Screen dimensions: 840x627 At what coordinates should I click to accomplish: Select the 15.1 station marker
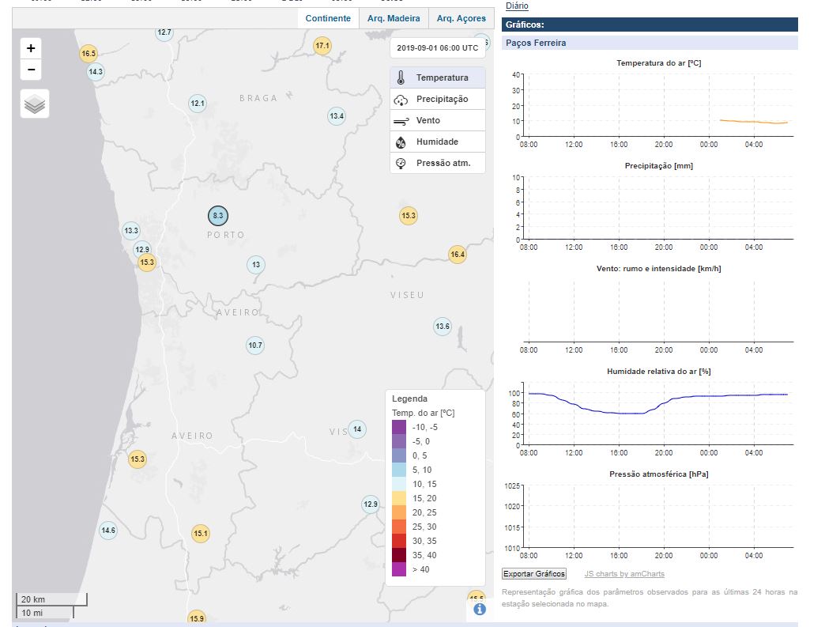[201, 534]
